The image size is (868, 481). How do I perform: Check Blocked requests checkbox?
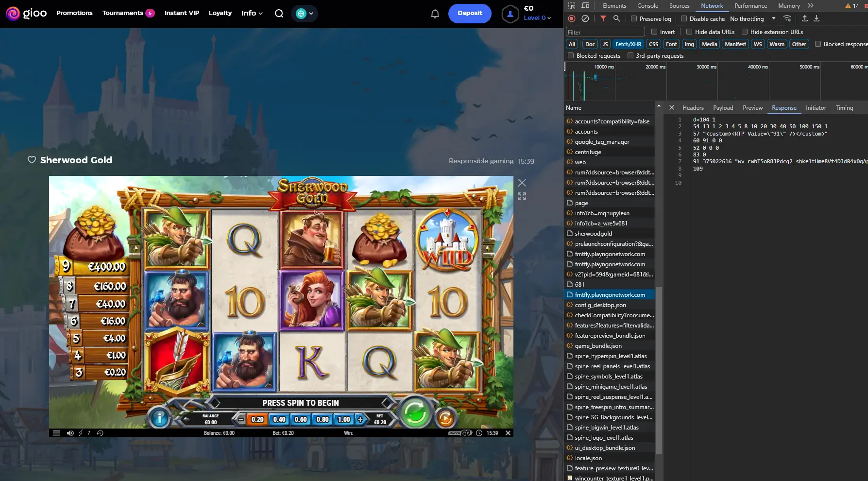571,56
